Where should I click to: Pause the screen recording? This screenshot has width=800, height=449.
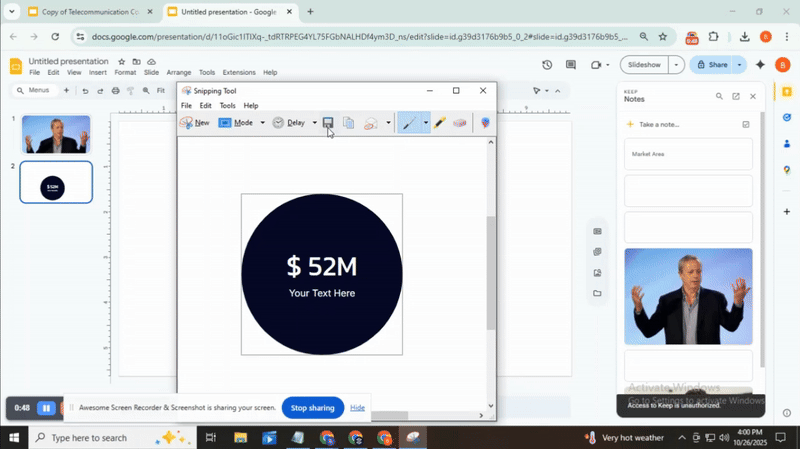[46, 408]
